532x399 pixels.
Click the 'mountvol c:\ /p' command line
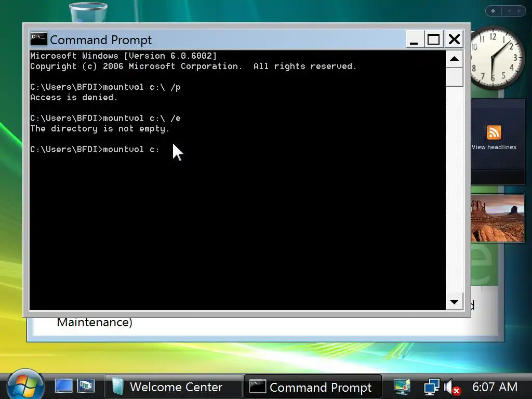pyautogui.click(x=105, y=87)
